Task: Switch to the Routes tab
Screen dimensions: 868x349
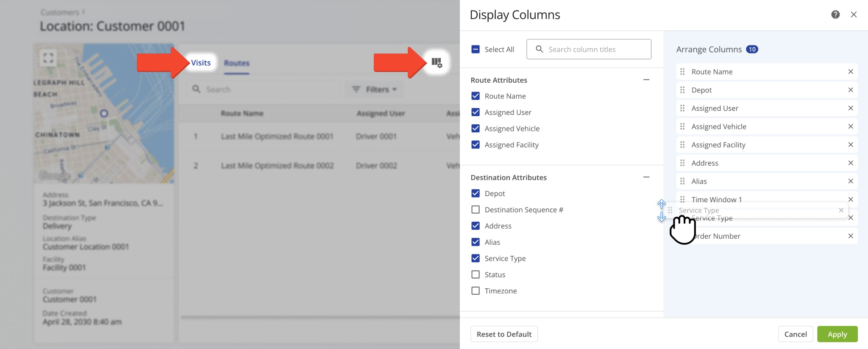Action: [x=236, y=63]
